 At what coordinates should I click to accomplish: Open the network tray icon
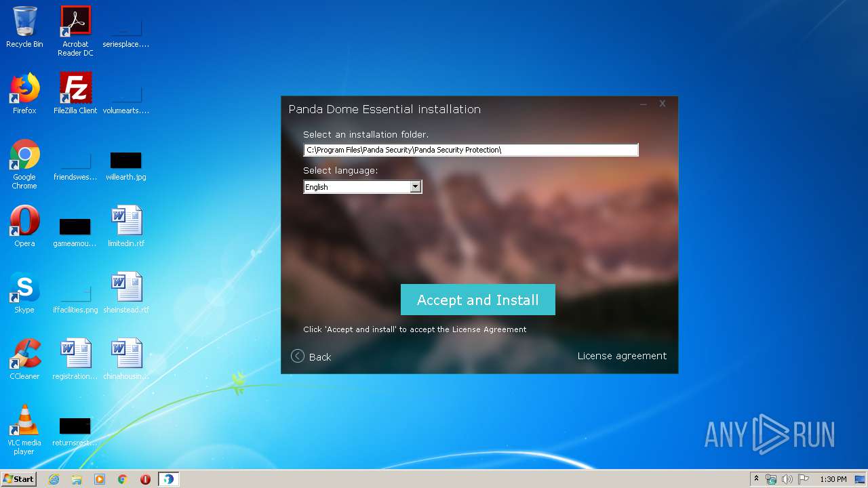pos(771,479)
